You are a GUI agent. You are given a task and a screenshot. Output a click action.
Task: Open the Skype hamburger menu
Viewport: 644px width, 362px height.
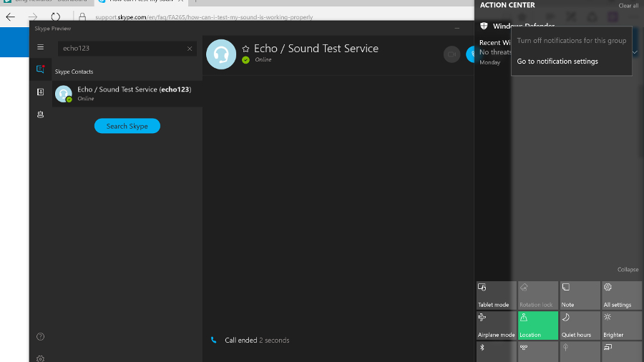[x=40, y=47]
